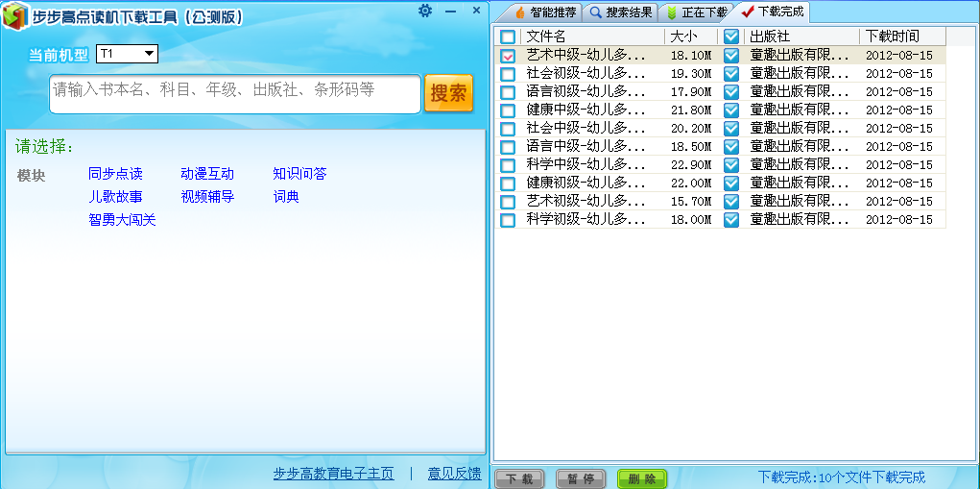
Task: Close the download tool window
Action: (476, 10)
